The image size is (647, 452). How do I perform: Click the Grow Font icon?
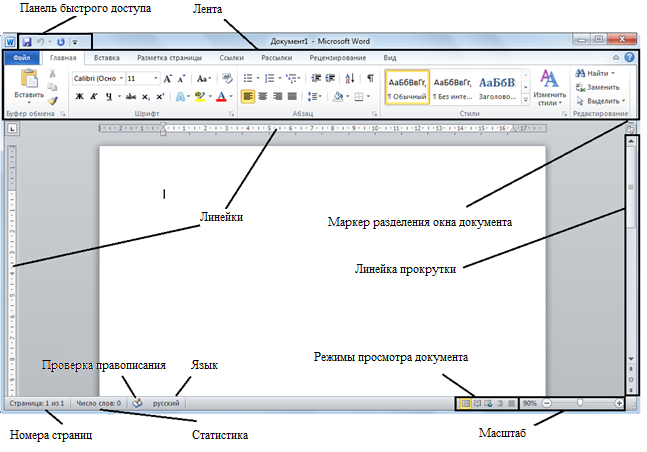coord(168,78)
